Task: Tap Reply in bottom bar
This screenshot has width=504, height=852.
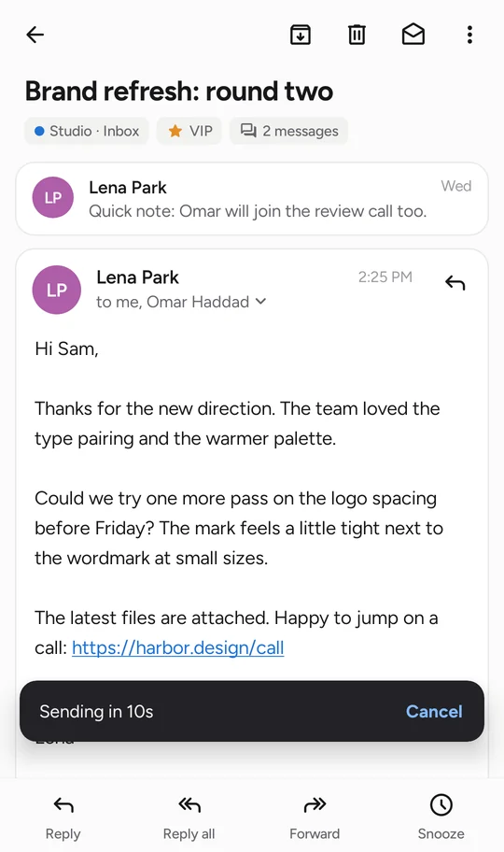Action: coord(63,817)
